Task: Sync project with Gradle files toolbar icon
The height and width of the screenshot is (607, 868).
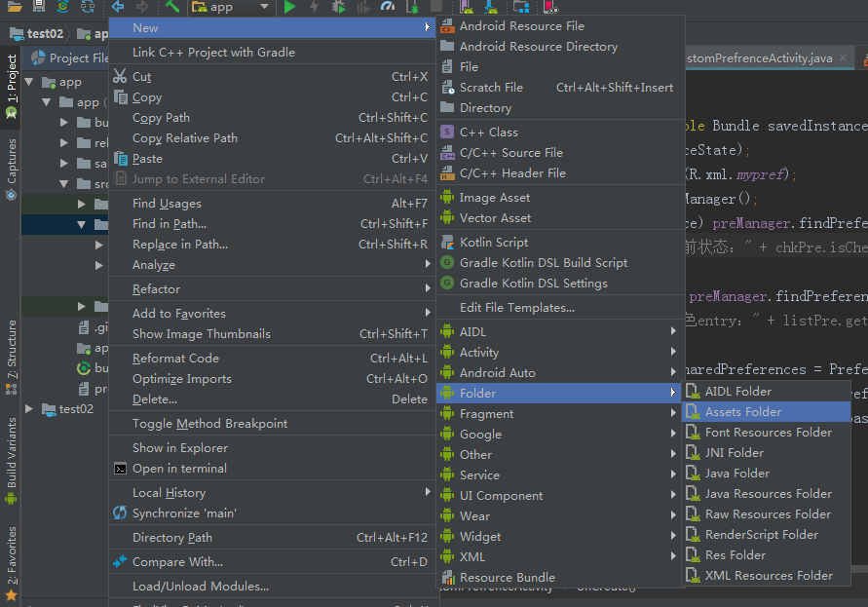Action: (x=63, y=9)
